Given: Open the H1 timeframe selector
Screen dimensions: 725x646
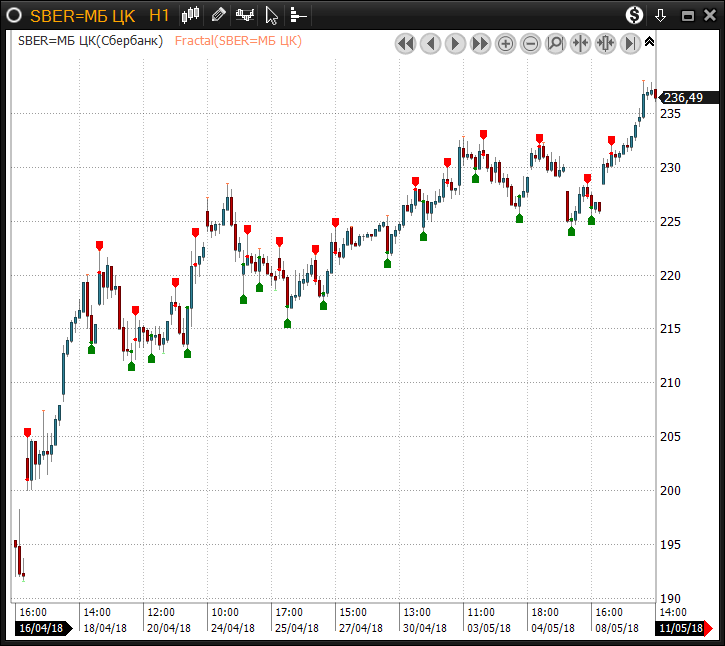Looking at the screenshot, I should tap(158, 15).
